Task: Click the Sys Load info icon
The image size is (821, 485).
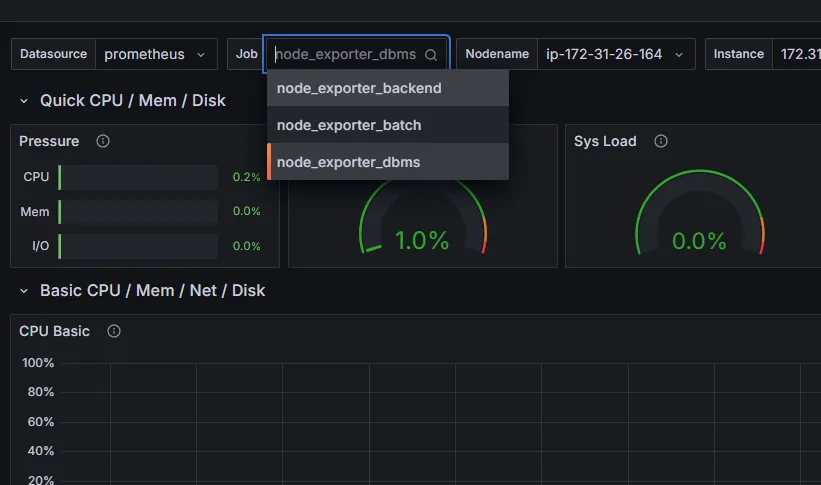Action: tap(661, 141)
